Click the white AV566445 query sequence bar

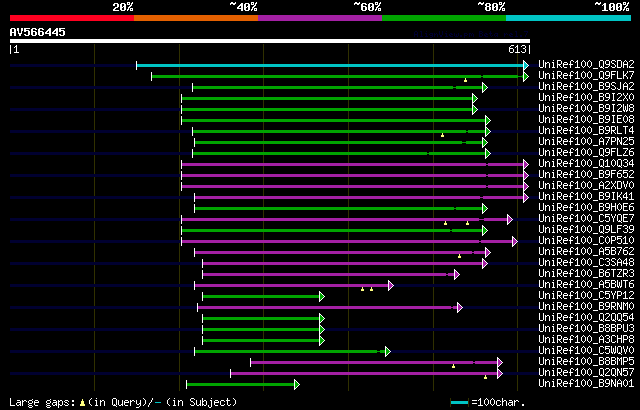coord(270,41)
